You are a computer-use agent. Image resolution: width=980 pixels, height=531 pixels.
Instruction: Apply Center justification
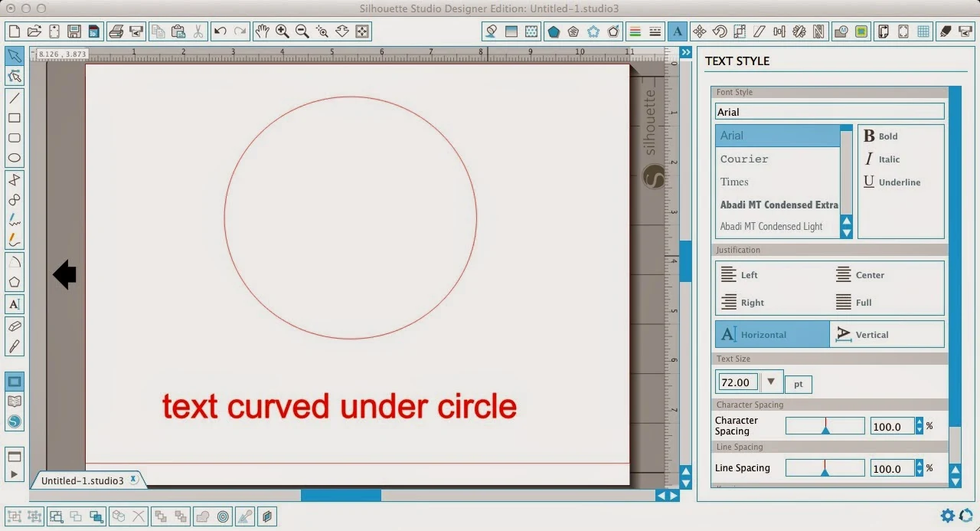tap(864, 274)
